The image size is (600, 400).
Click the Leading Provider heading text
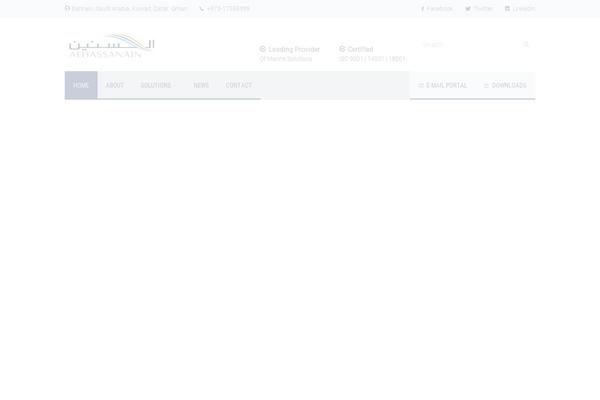point(294,49)
